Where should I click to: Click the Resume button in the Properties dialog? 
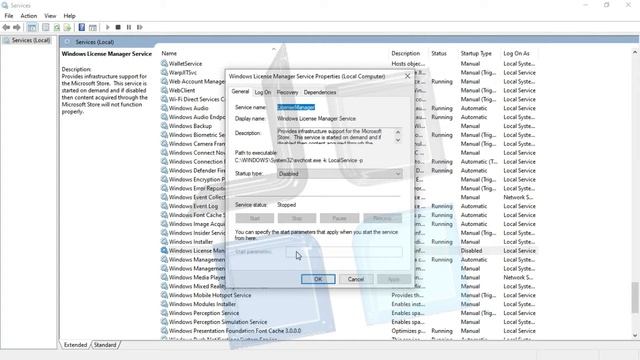pos(382,218)
